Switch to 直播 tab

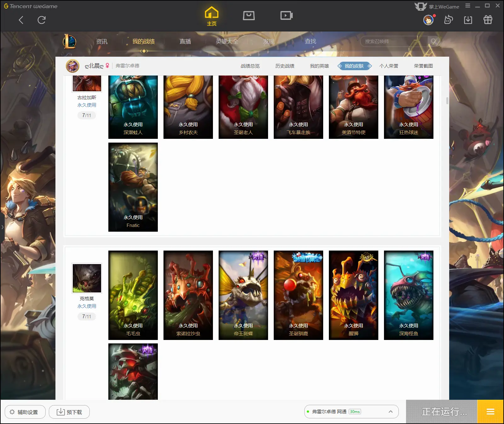185,41
